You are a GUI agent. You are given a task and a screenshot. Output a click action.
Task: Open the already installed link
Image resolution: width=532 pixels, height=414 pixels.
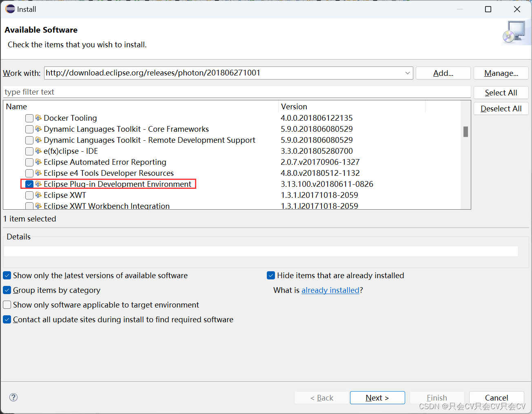[330, 290]
